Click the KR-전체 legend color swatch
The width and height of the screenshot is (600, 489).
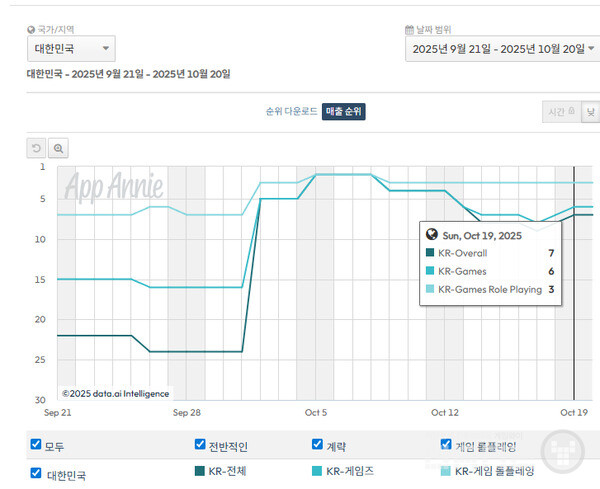pyautogui.click(x=200, y=470)
